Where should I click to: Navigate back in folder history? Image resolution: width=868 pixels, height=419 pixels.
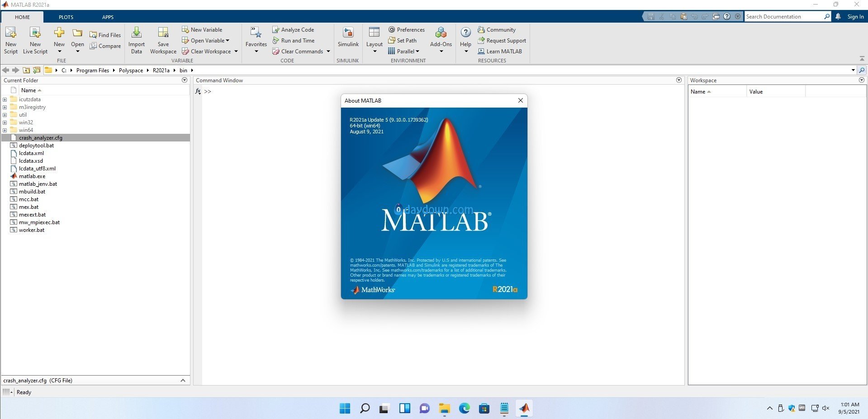pos(6,70)
